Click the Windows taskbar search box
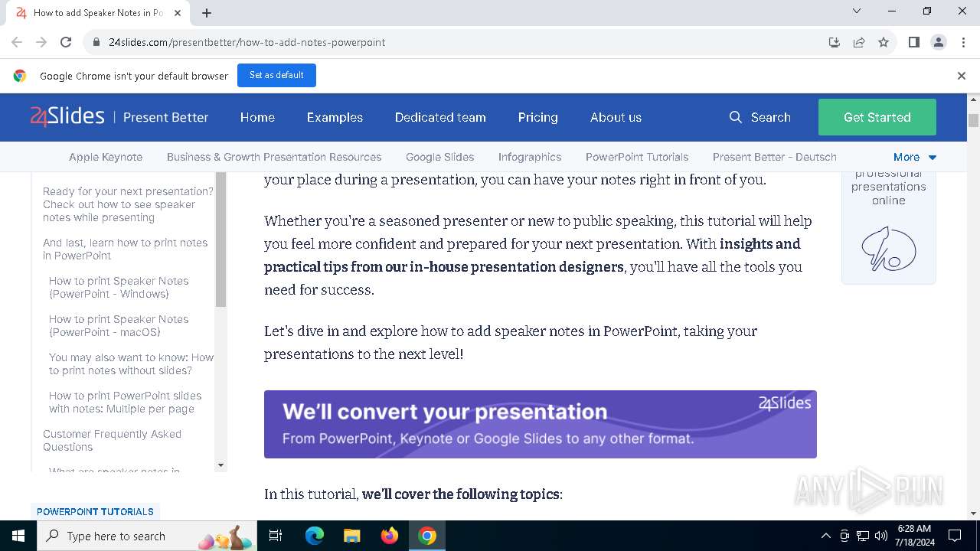Image resolution: width=980 pixels, height=551 pixels. tap(148, 536)
